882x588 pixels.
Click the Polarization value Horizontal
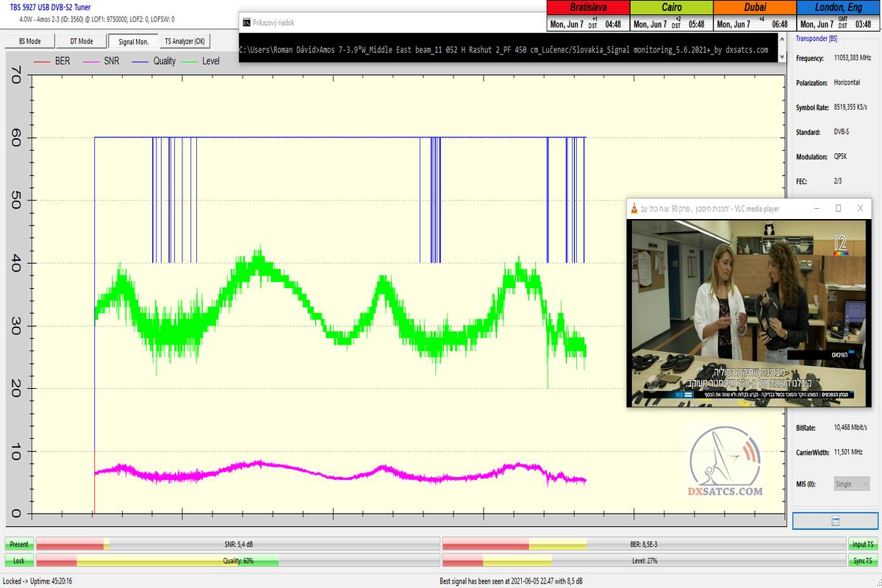point(847,82)
